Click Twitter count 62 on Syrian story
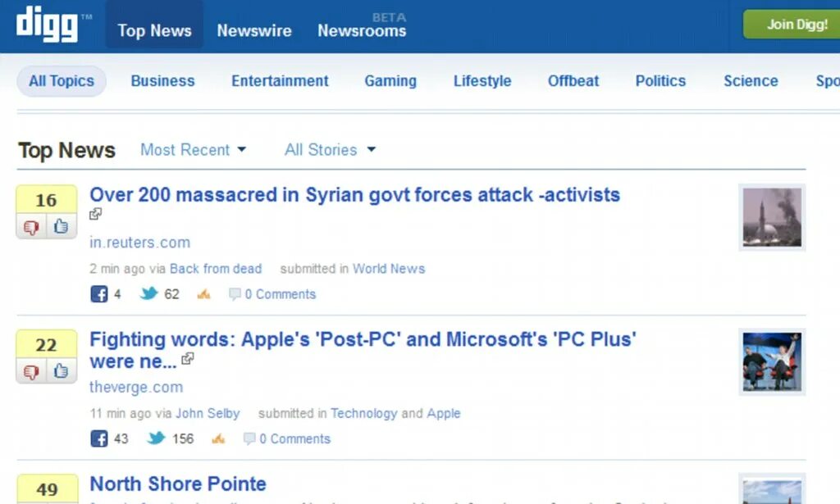Viewport: 840px width, 504px height. click(x=171, y=293)
